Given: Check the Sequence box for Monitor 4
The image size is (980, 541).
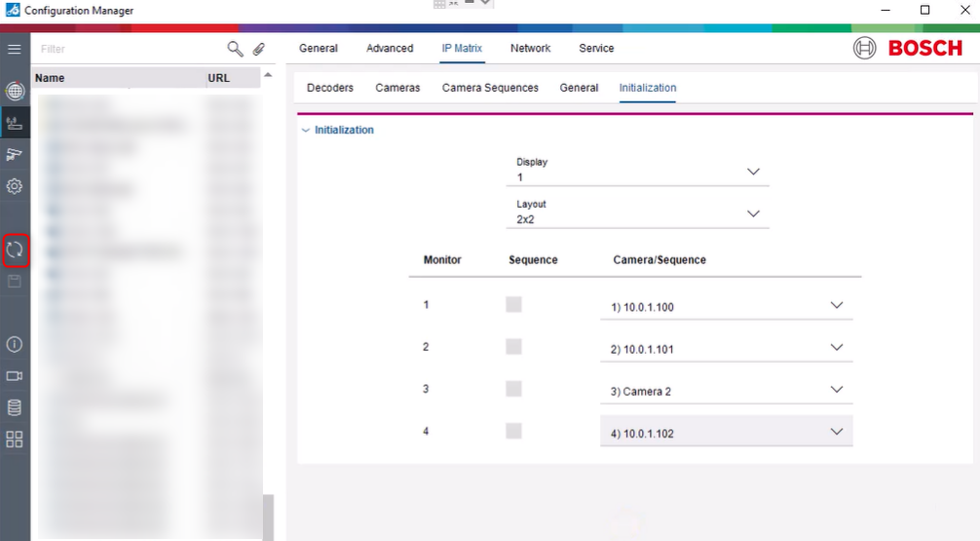Looking at the screenshot, I should (x=513, y=431).
